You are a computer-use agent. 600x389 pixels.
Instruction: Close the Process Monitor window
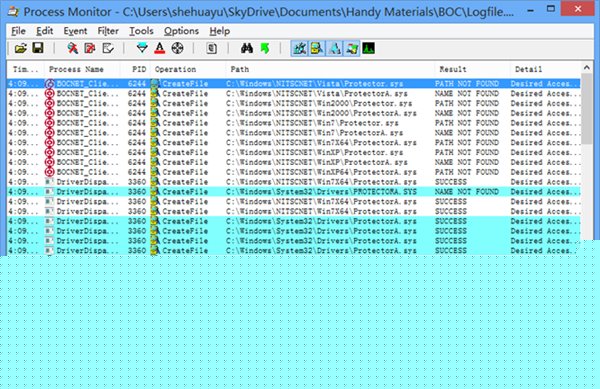point(578,8)
